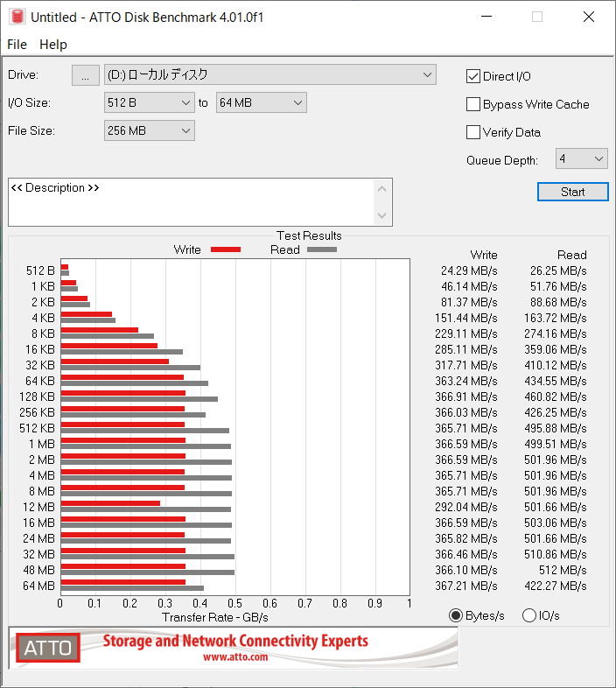Open the File menu

point(17,45)
